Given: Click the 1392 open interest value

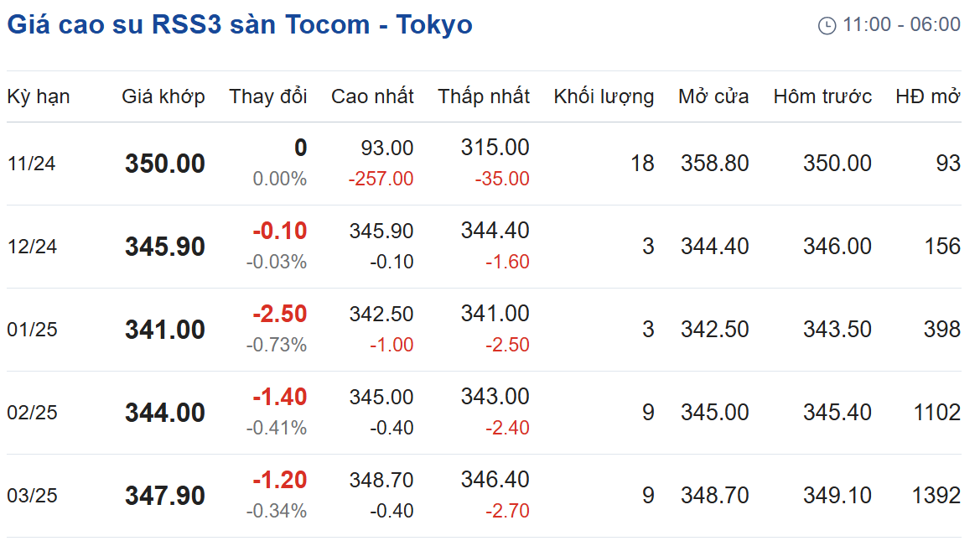Looking at the screenshot, I should pos(936,496).
